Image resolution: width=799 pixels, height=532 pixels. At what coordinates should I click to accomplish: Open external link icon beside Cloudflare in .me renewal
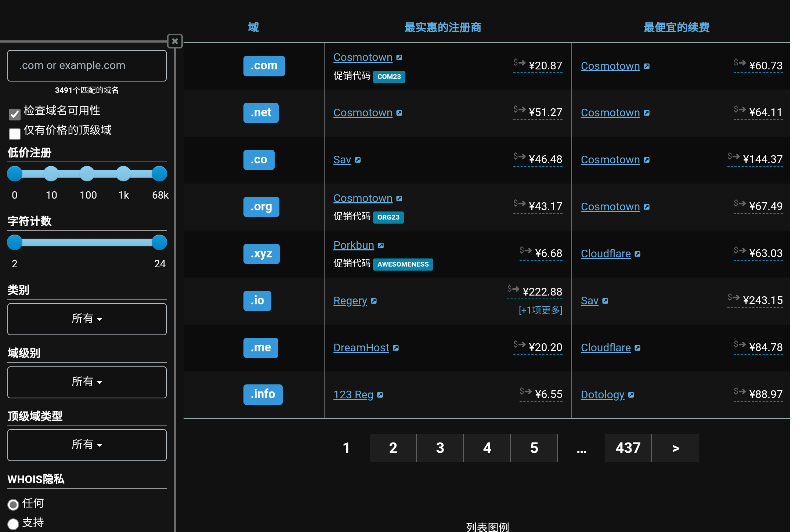(638, 348)
